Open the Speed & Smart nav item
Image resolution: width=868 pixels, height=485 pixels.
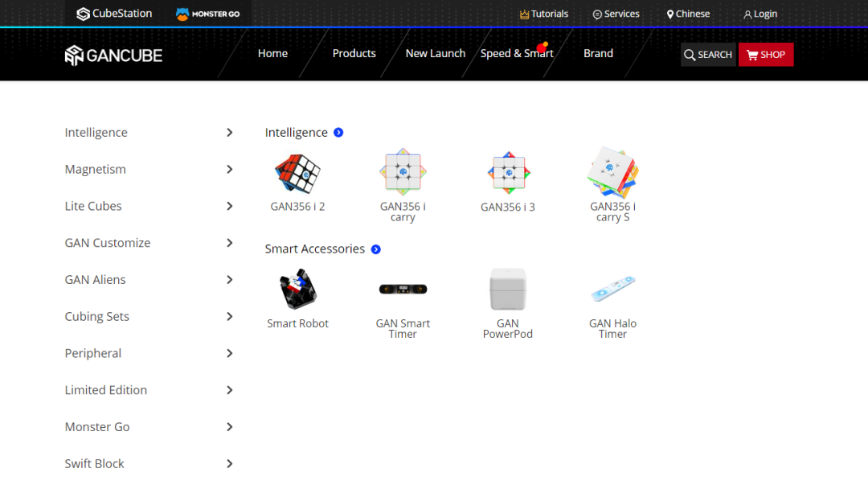tap(517, 54)
